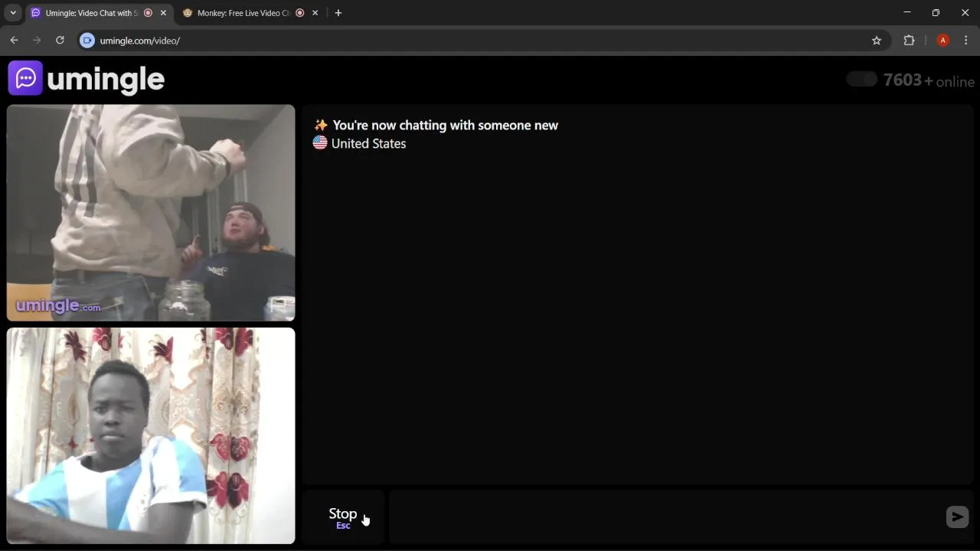Click the recording indicator on Monkey tab
980x551 pixels.
click(x=300, y=13)
